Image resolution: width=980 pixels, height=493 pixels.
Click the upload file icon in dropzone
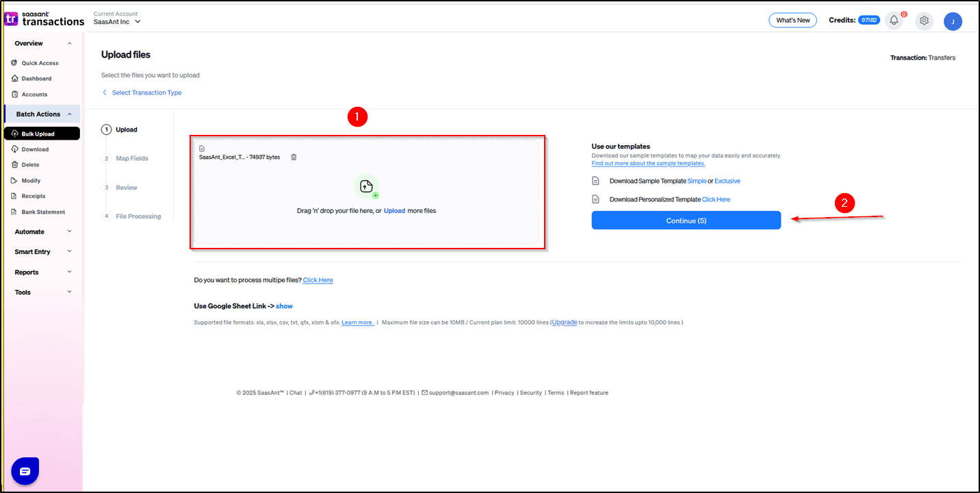click(366, 186)
